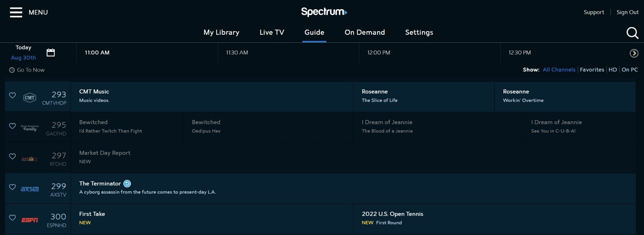Screen dimensions: 644x235
Task: Advance guide with next time arrow
Action: click(x=634, y=53)
